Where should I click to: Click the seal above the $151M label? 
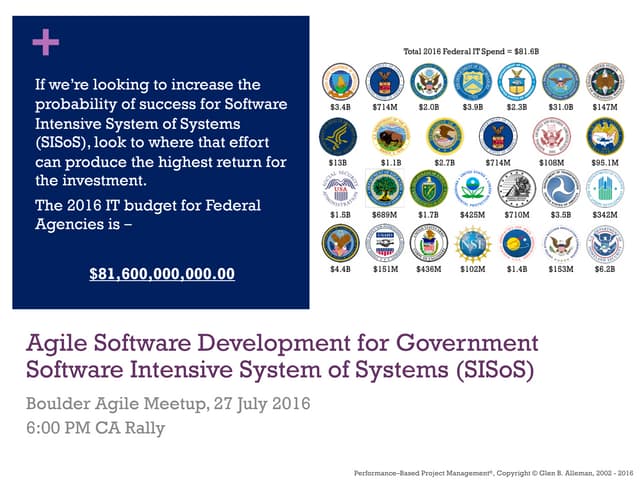click(384, 244)
